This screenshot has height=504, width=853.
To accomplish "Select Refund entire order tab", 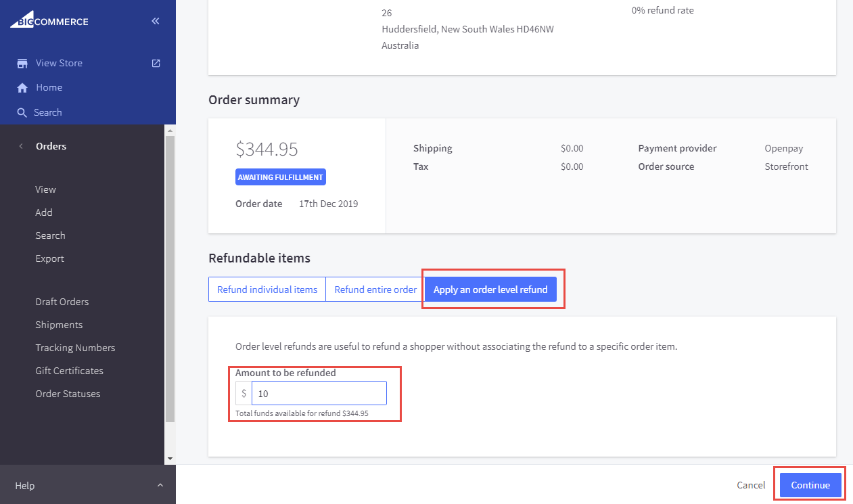I will 375,290.
